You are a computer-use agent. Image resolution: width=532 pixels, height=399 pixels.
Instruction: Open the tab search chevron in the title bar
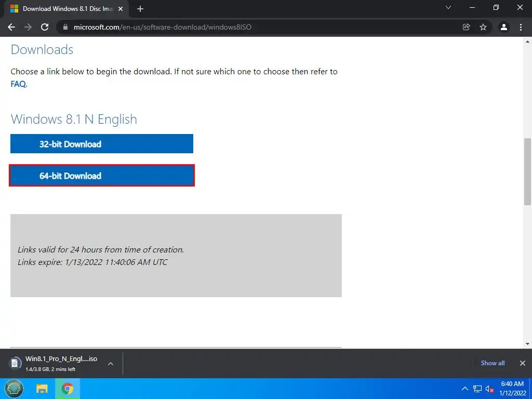(x=448, y=7)
